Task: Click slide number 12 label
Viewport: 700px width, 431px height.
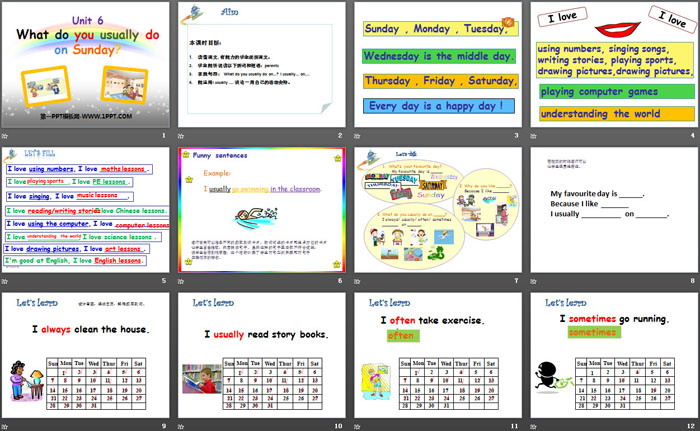Action: 691,426
